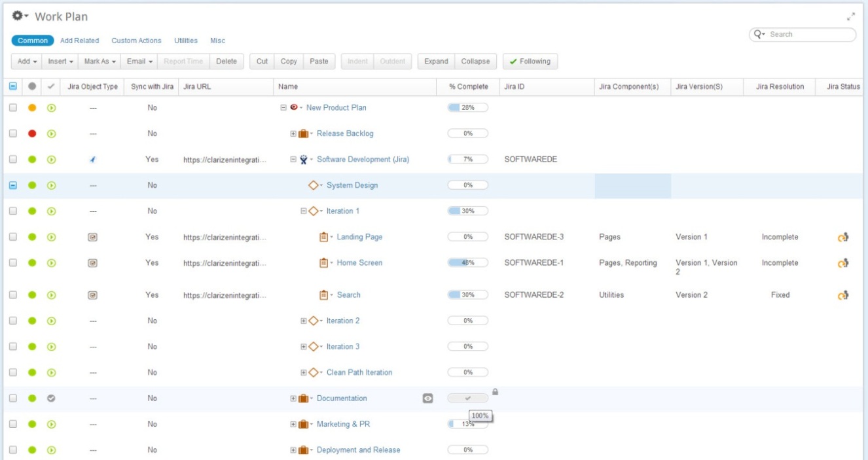Click the Jira status icon on the Landing Page row

pyautogui.click(x=842, y=236)
